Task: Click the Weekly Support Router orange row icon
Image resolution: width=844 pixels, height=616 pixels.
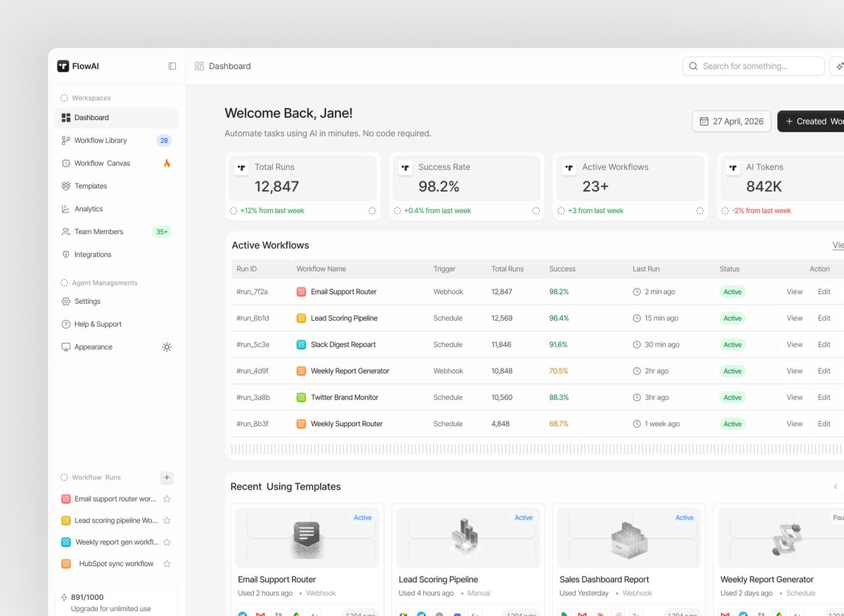Action: 301,424
